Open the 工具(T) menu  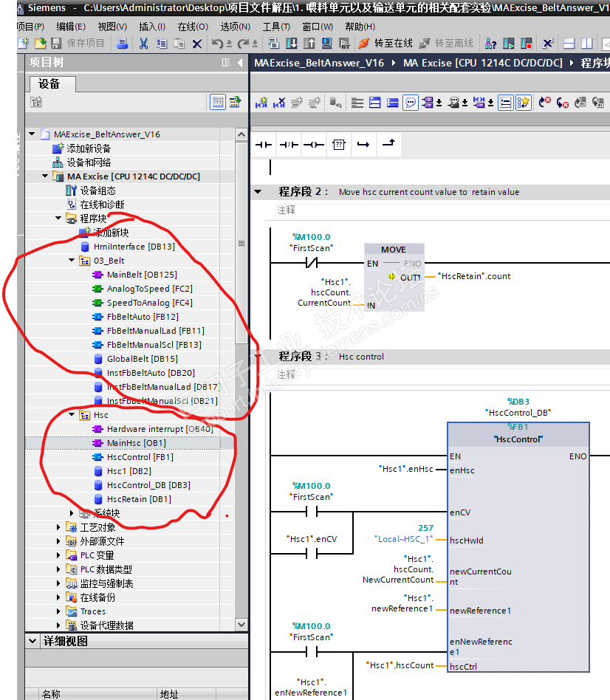[x=276, y=27]
